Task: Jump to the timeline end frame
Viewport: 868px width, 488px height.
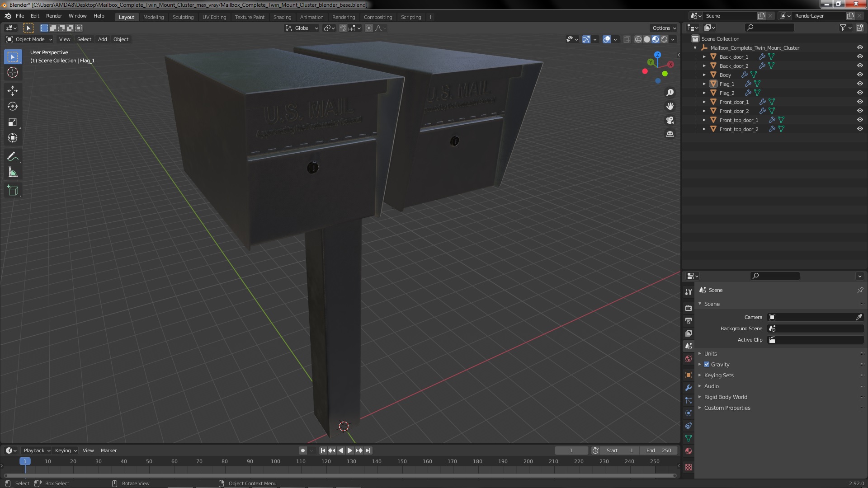Action: pyautogui.click(x=368, y=450)
